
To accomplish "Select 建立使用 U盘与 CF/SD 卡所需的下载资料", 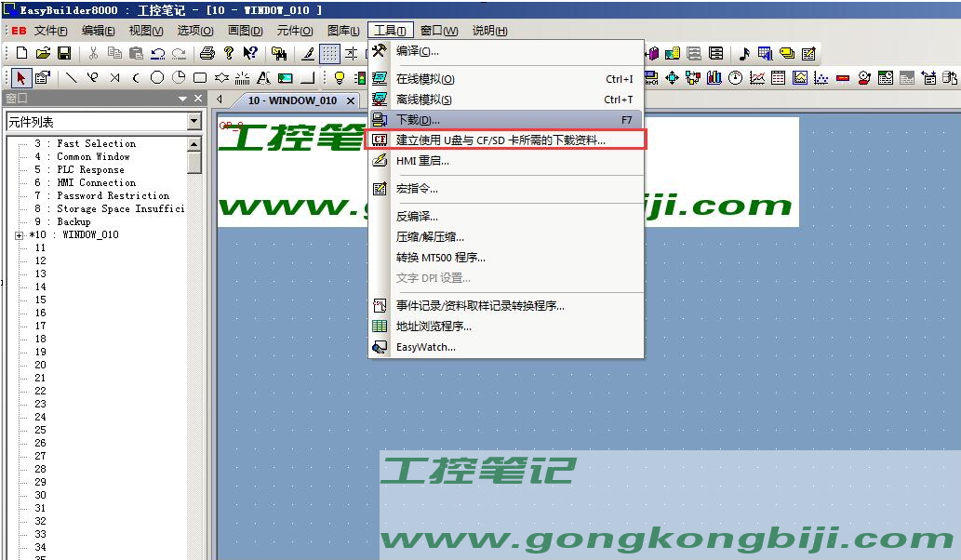I will [506, 140].
